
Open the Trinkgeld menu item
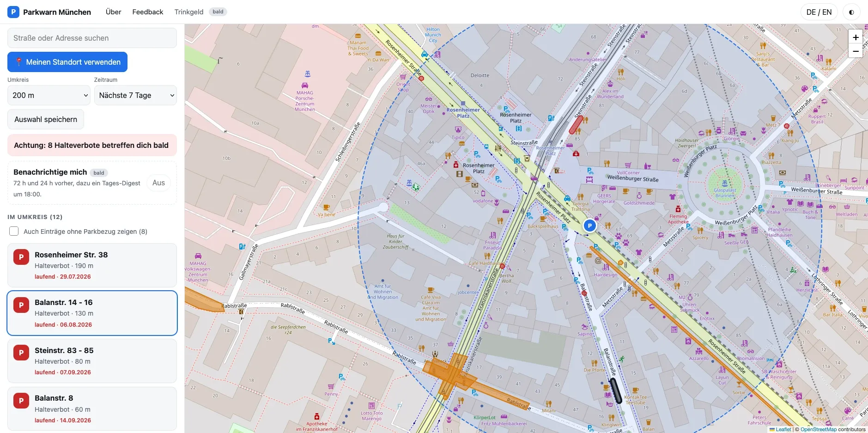[189, 12]
